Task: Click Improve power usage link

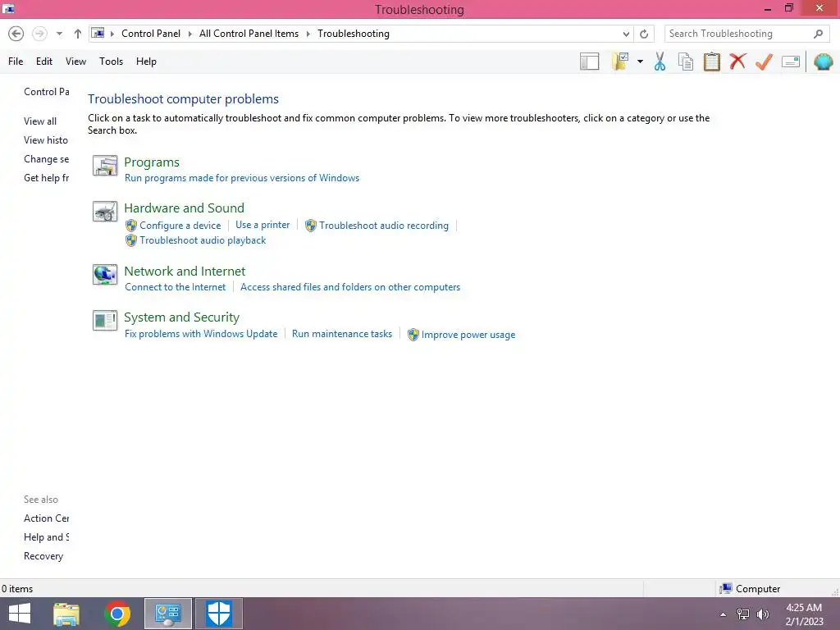Action: [468, 335]
